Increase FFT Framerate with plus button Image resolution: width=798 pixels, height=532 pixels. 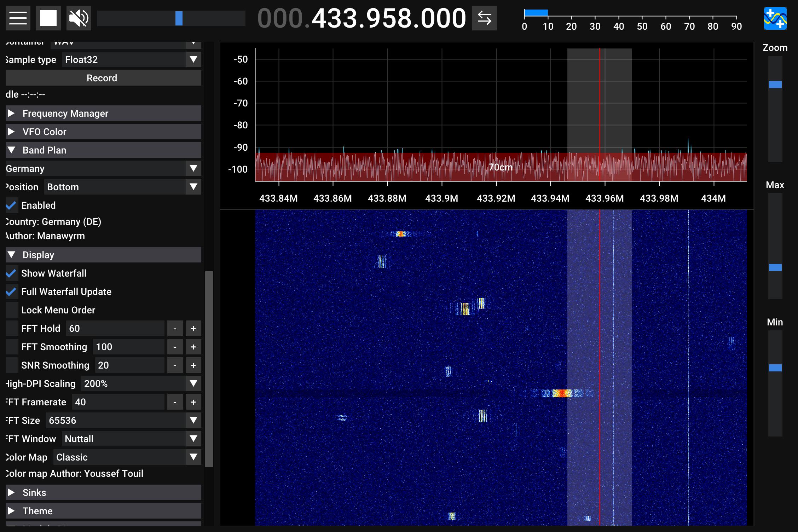[193, 402]
